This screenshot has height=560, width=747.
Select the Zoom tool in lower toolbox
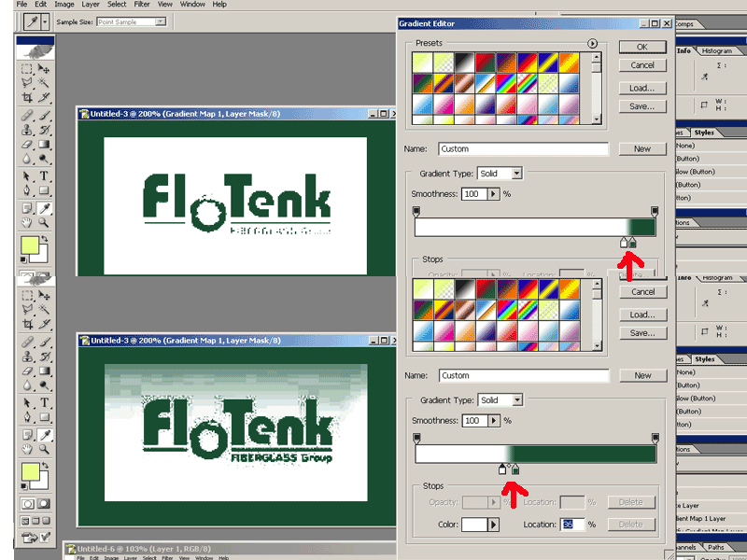[x=44, y=449]
